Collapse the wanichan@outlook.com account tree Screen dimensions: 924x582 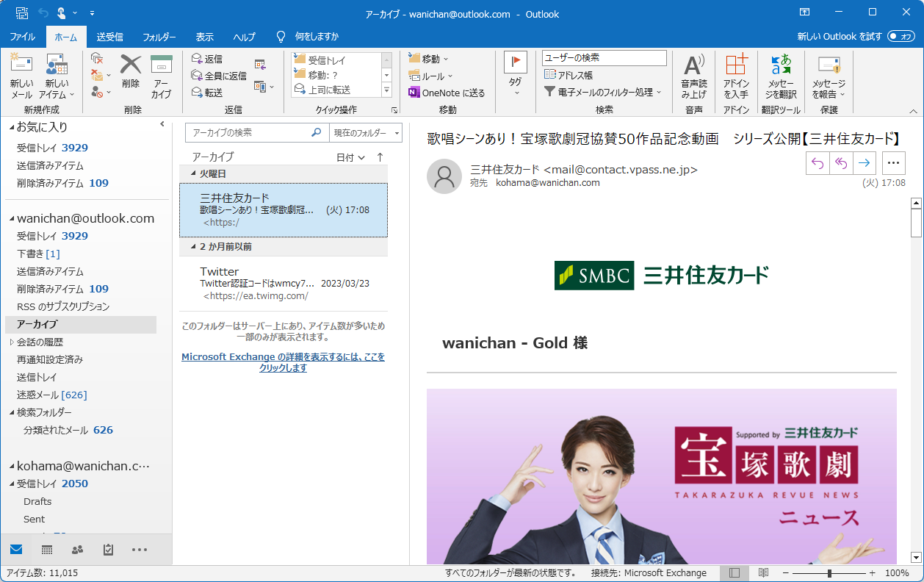[12, 218]
